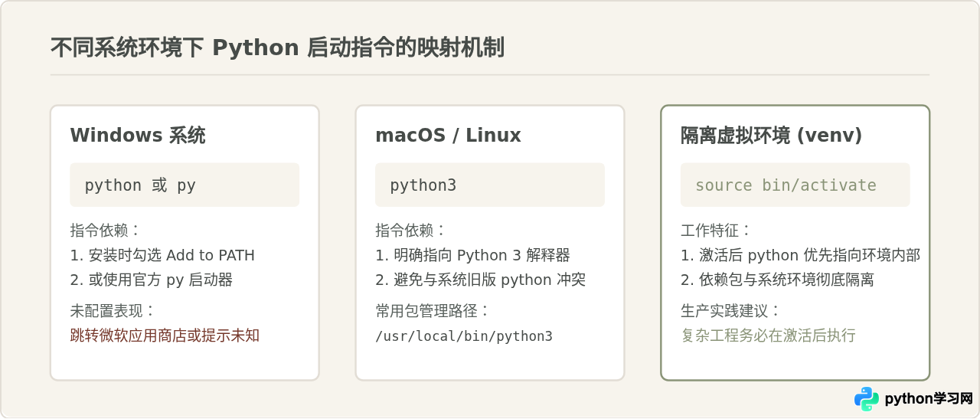Click "2. 或使用官方 py 启动器" line
Image resolution: width=980 pixels, height=419 pixels.
pyautogui.click(x=152, y=280)
